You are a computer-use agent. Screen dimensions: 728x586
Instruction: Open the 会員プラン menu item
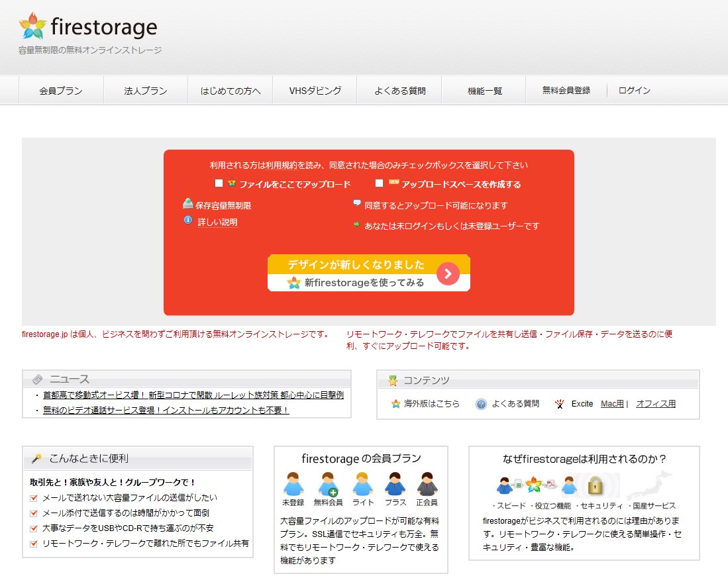tap(61, 91)
